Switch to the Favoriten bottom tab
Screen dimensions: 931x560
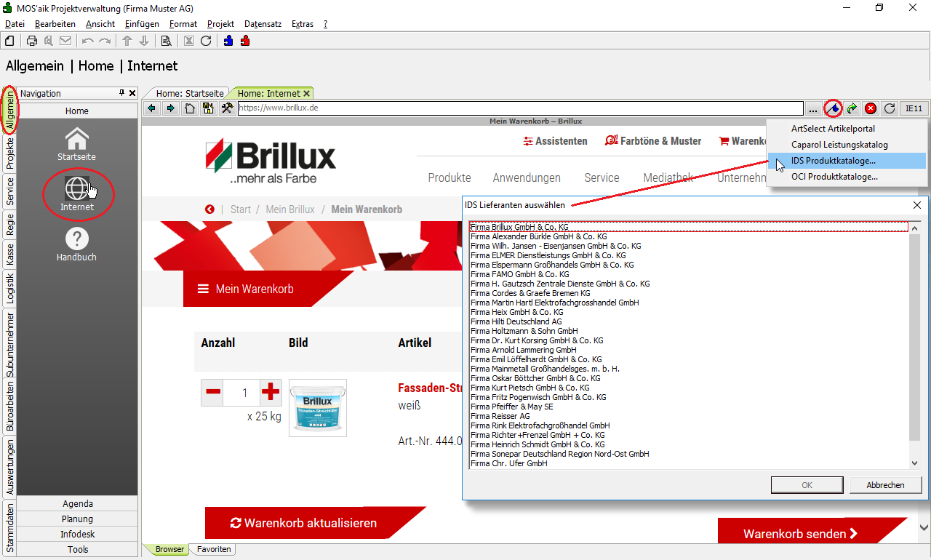point(214,549)
